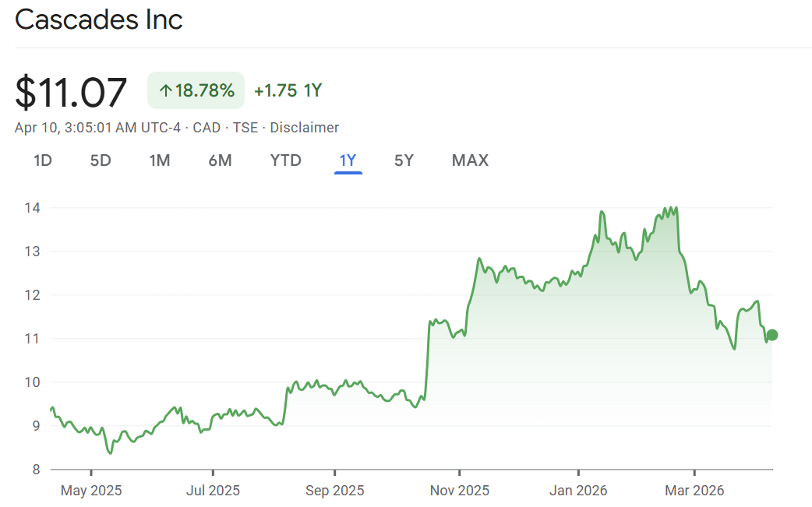Image resolution: width=812 pixels, height=507 pixels.
Task: Switch to the 1D time range
Action: click(42, 160)
